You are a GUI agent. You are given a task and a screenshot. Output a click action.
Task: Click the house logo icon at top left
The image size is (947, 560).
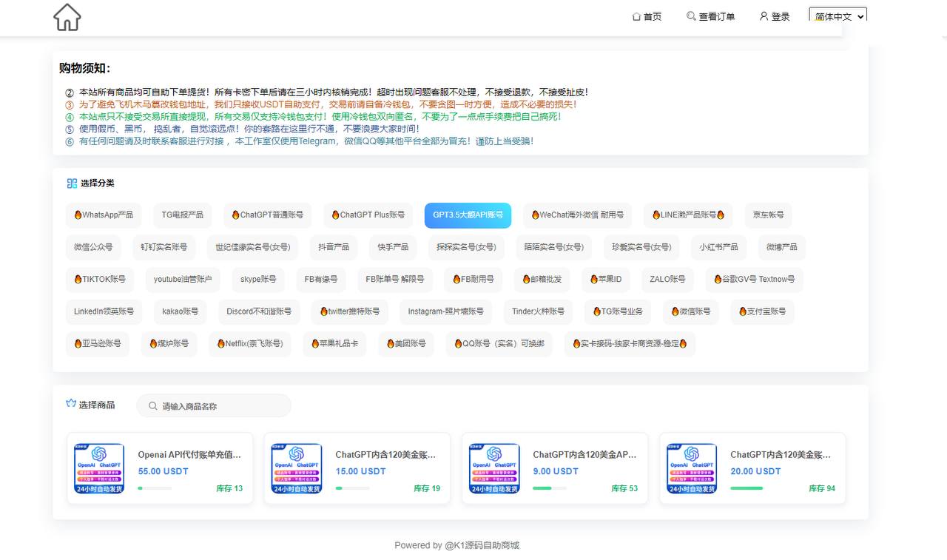pyautogui.click(x=67, y=17)
